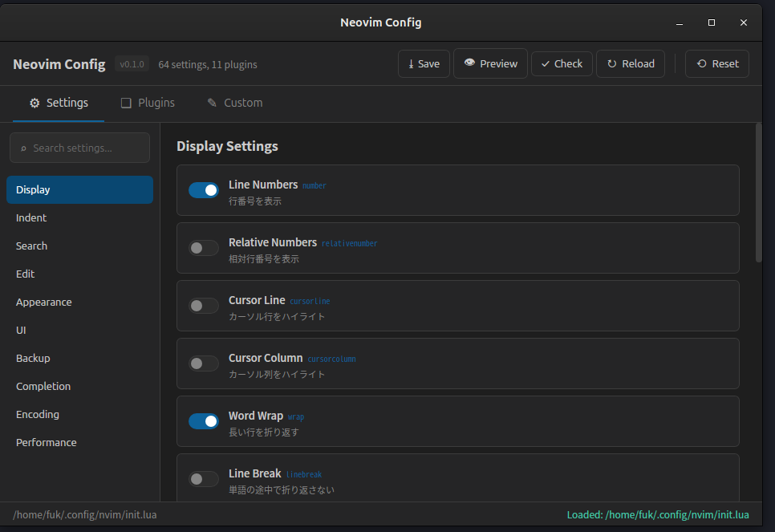Select the UI category
This screenshot has height=532, width=775.
pyautogui.click(x=79, y=331)
